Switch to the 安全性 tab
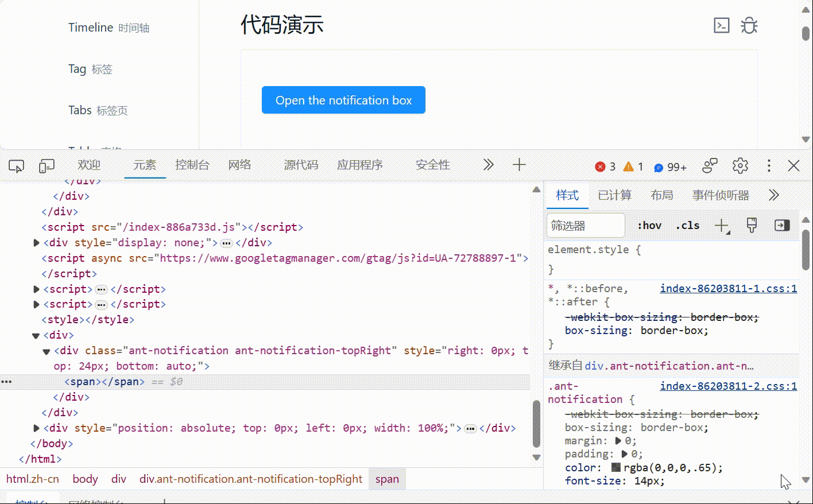The height and width of the screenshot is (504, 813). (433, 165)
